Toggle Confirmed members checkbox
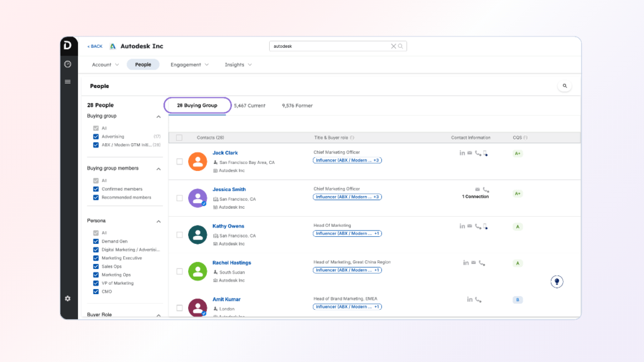Screen dimensions: 644x362 click(x=96, y=189)
